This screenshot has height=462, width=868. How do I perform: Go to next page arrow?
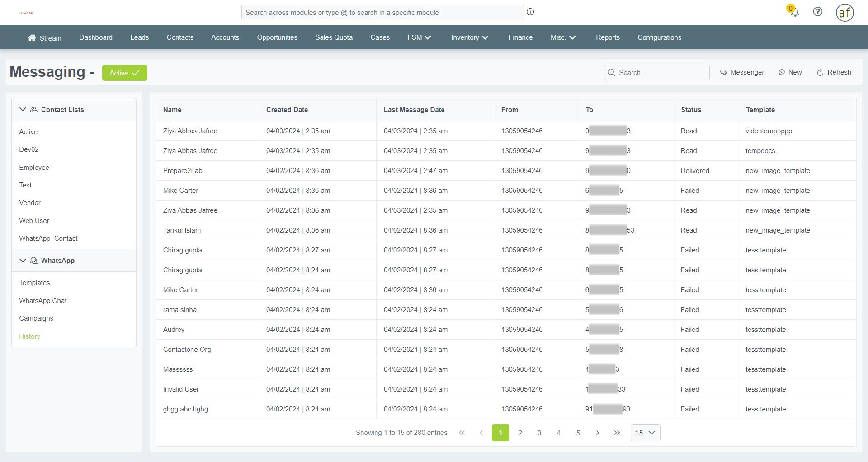click(x=597, y=433)
